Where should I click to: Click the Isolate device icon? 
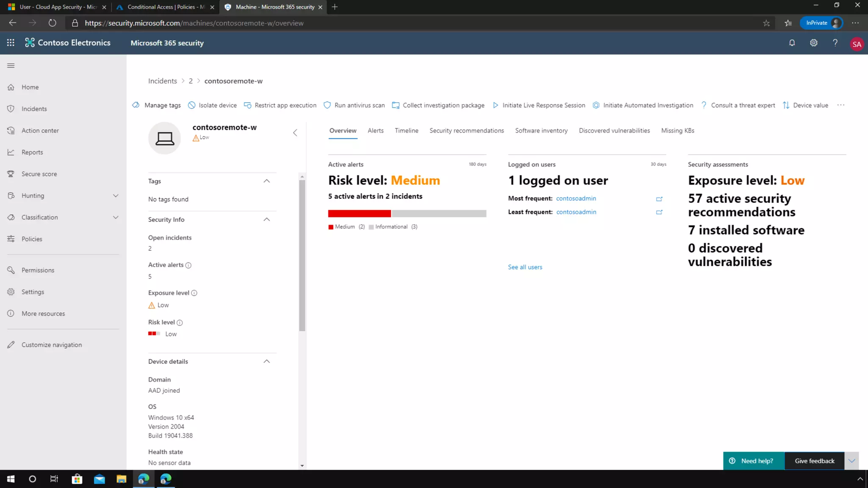(192, 105)
